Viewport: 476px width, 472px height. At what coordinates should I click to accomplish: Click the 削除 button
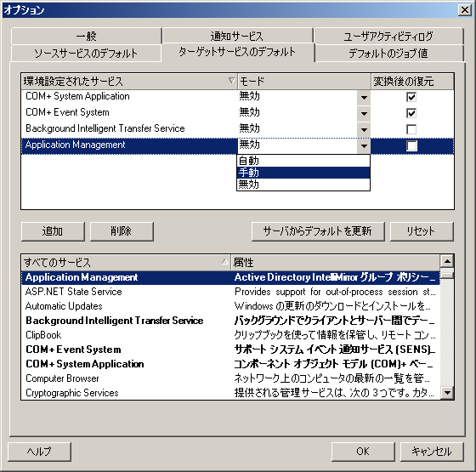(122, 231)
